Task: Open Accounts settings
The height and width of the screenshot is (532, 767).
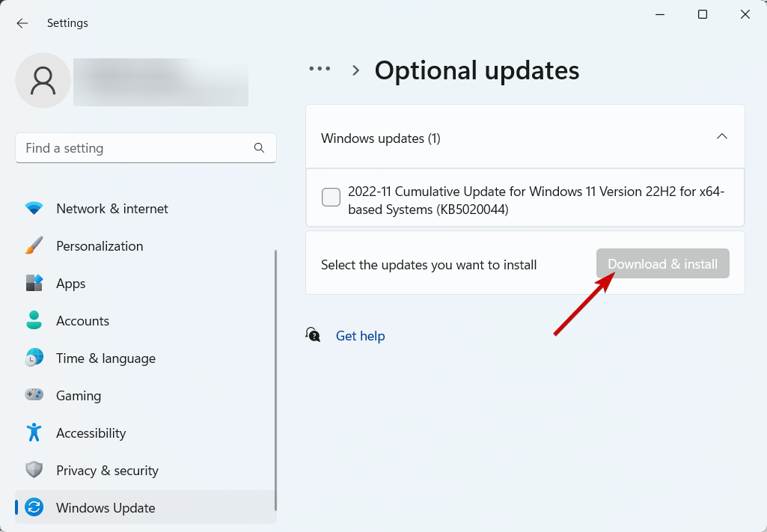Action: pos(146,320)
